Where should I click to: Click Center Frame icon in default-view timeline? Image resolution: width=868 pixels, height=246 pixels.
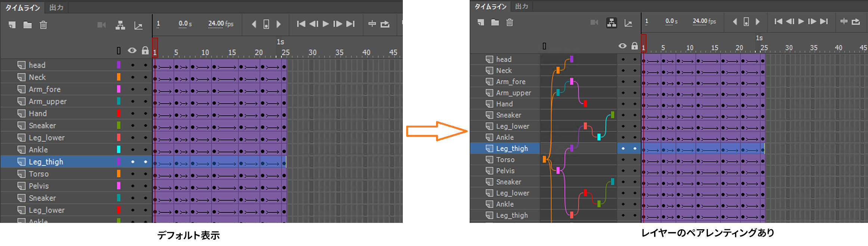tap(372, 24)
